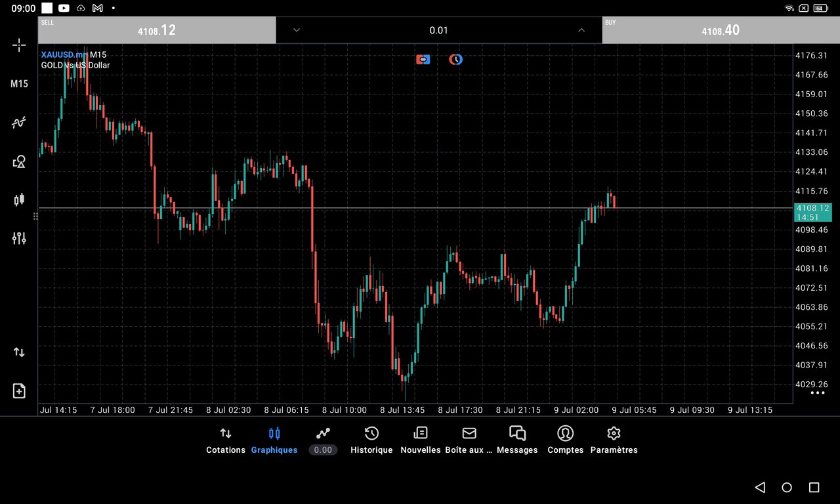The height and width of the screenshot is (504, 840).
Task: Open Boîte aux lettres tab
Action: point(469,440)
